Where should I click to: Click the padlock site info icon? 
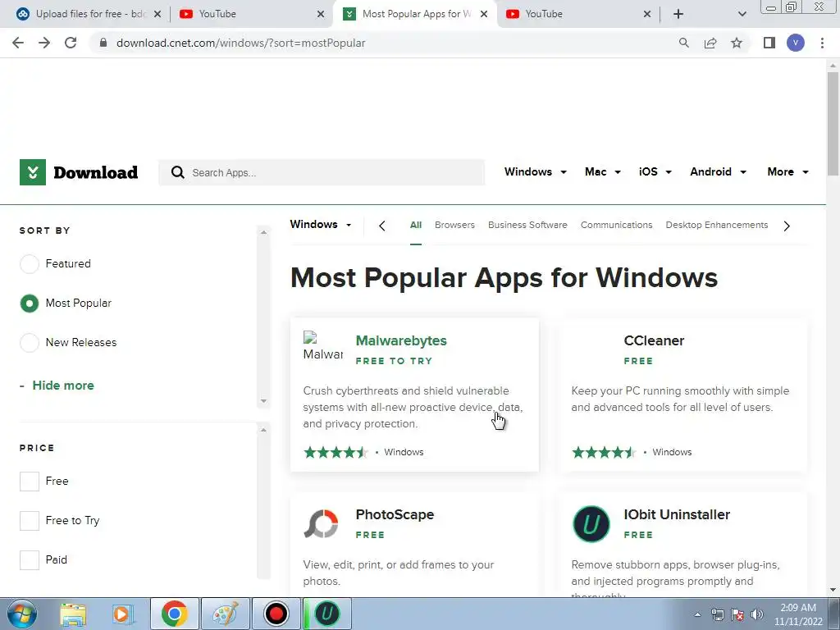[103, 43]
